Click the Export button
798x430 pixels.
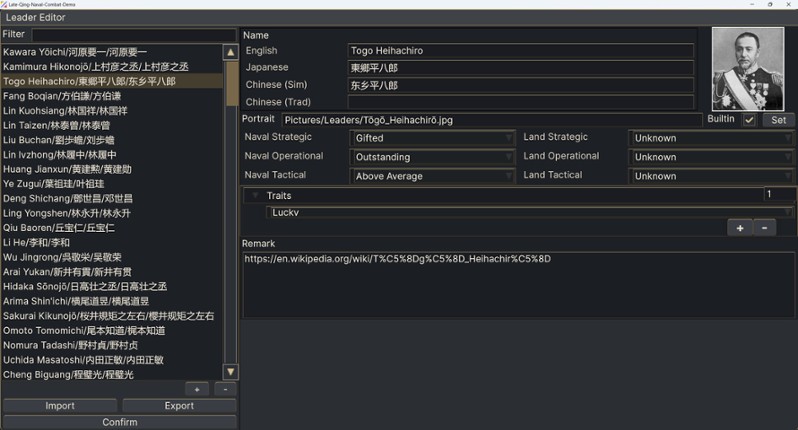coord(179,406)
